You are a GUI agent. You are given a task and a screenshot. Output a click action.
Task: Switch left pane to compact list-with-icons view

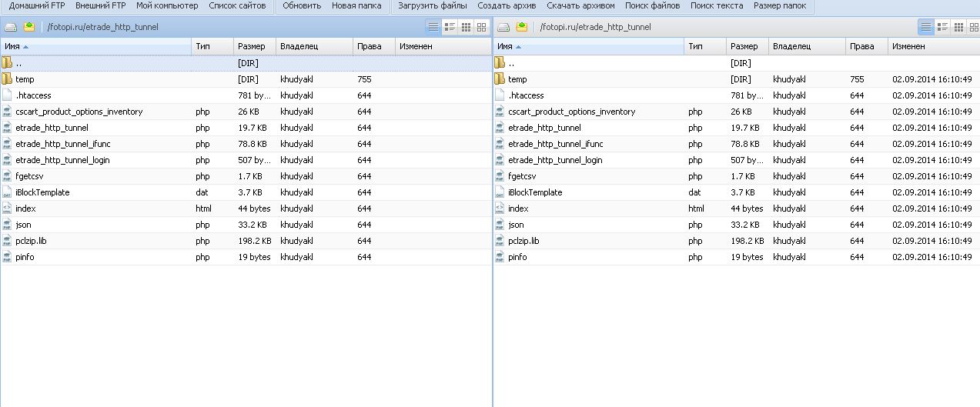tap(450, 27)
